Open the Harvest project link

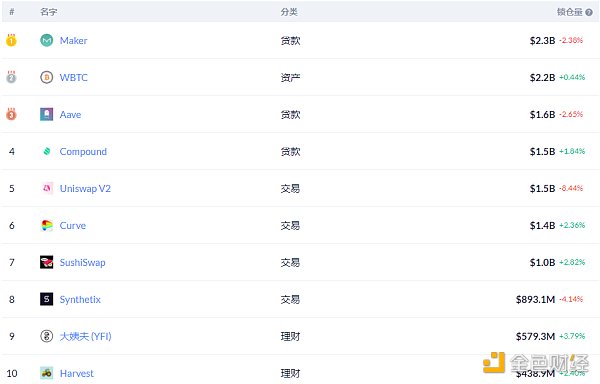[77, 373]
